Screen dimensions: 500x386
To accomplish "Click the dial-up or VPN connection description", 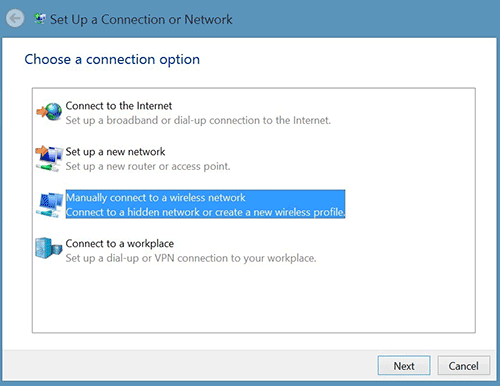I will (x=191, y=258).
